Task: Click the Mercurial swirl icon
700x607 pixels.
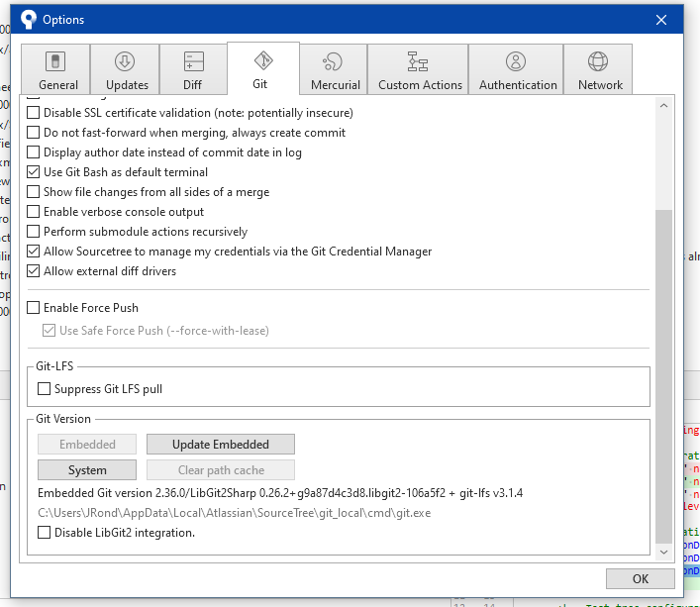Action: click(333, 61)
